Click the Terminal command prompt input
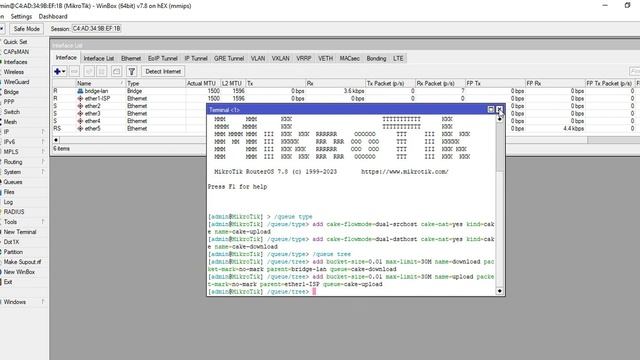 point(314,291)
